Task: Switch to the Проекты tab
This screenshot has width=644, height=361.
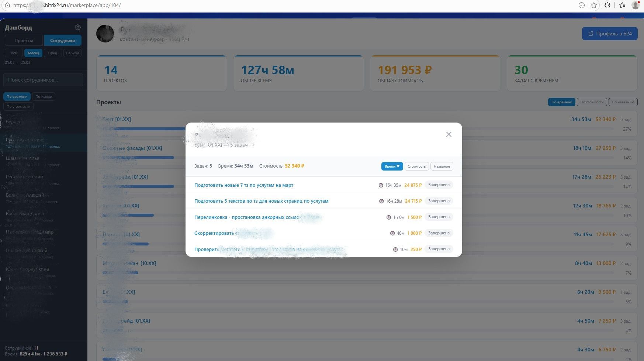Action: tap(24, 41)
